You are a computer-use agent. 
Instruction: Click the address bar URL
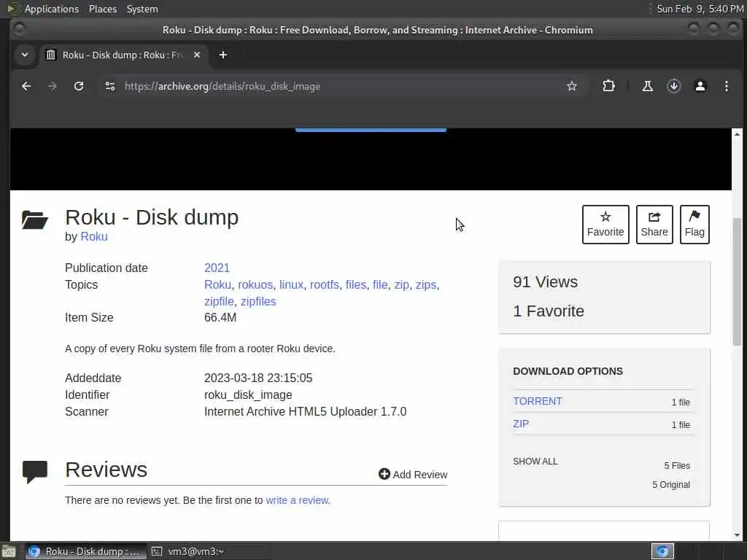[222, 86]
